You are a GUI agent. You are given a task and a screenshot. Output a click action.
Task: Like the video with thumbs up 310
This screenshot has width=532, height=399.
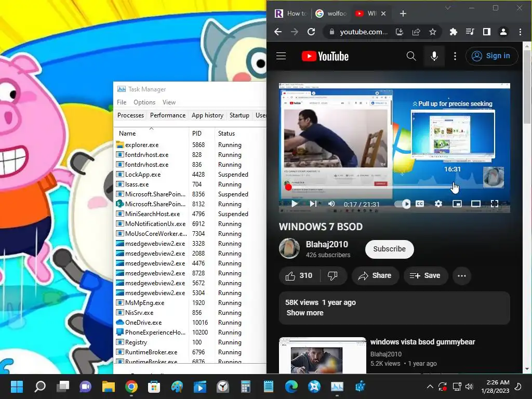point(299,275)
